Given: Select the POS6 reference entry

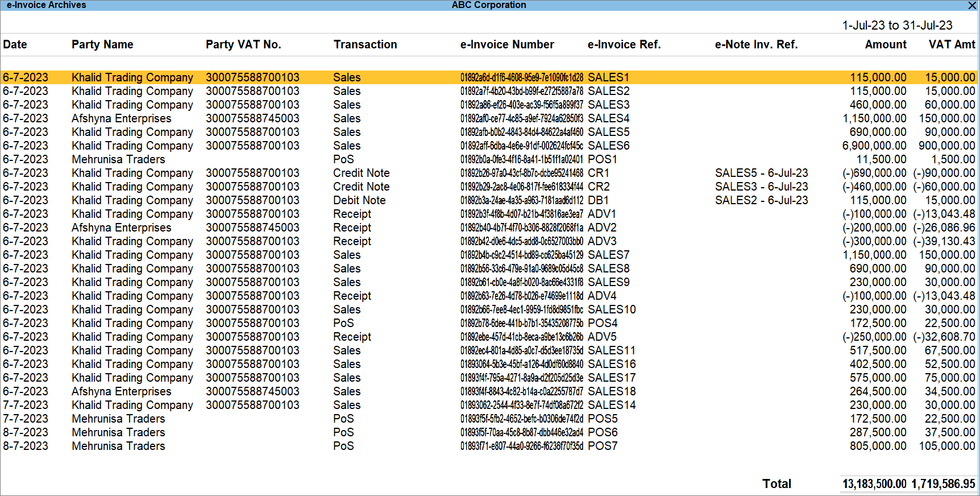Looking at the screenshot, I should click(603, 432).
